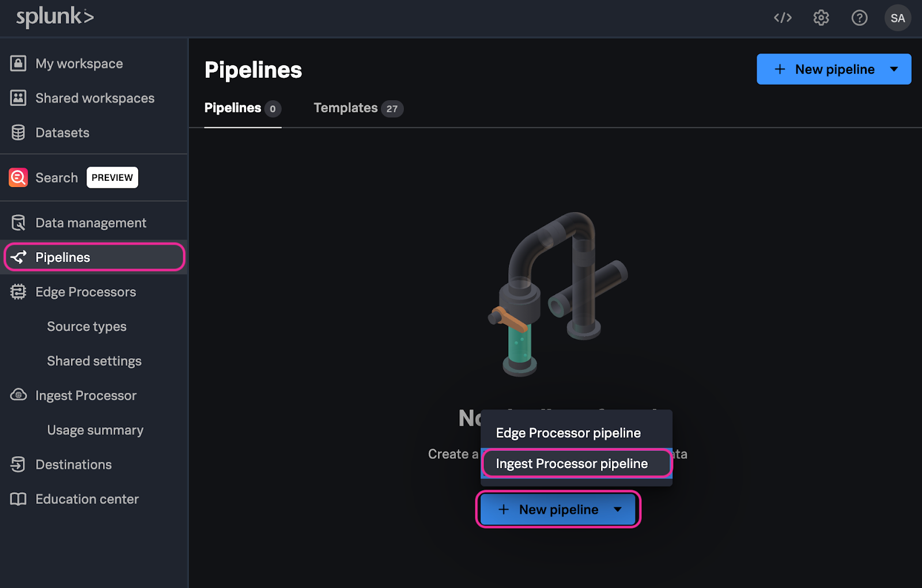Open the code/API icon in top bar
The image size is (922, 588).
pyautogui.click(x=782, y=18)
